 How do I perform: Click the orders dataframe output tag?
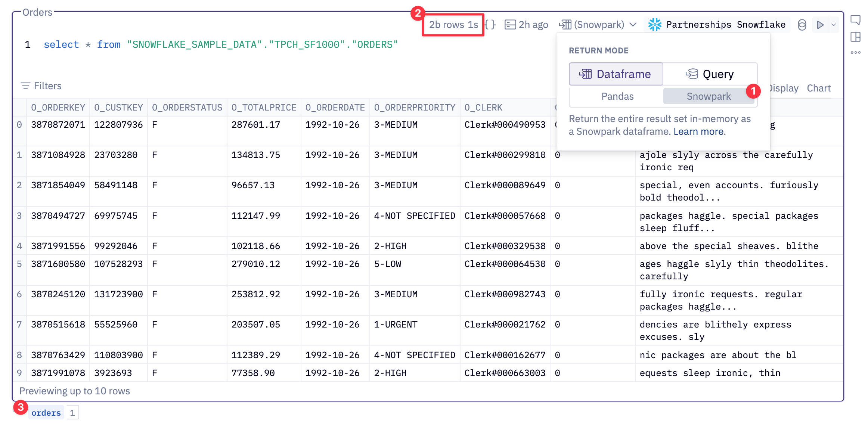pos(46,413)
